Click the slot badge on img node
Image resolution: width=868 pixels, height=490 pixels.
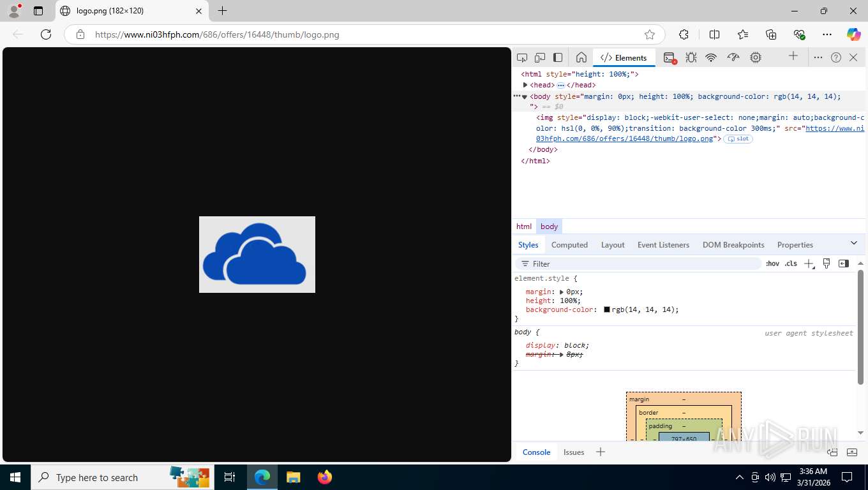738,139
